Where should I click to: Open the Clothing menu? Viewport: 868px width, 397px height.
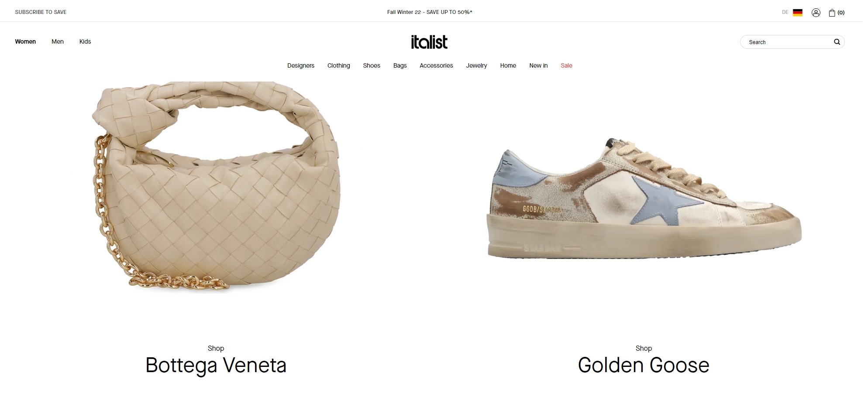(339, 65)
